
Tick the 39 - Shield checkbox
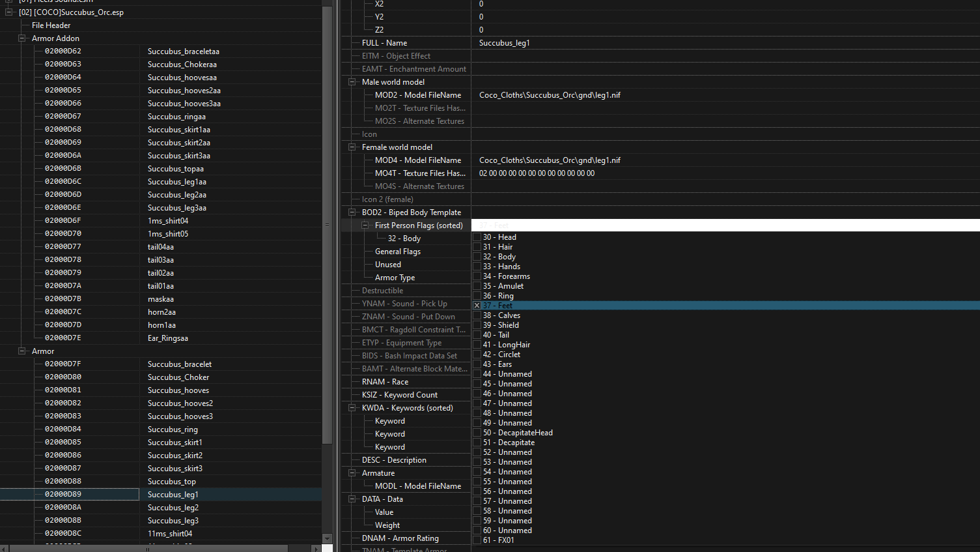tap(477, 325)
